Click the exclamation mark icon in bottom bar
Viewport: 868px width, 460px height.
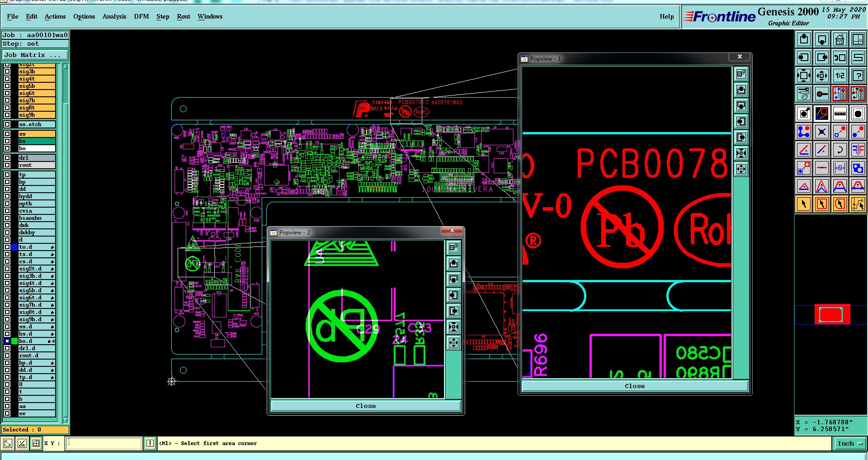(x=150, y=443)
